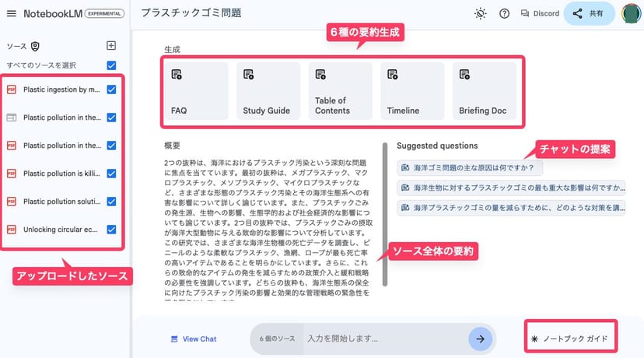
Task: Click the send arrow button
Action: click(481, 339)
